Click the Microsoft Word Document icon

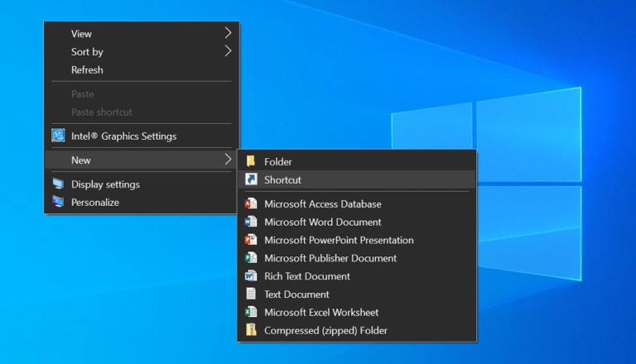(251, 222)
